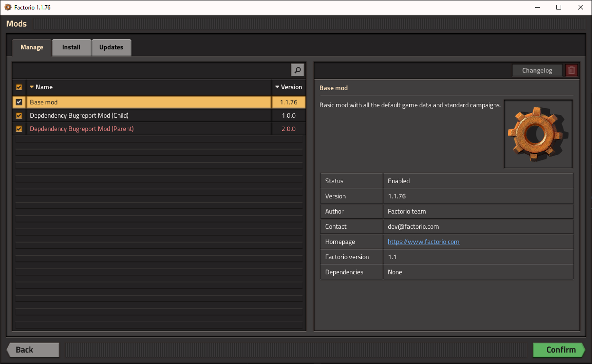Viewport: 592px width, 364px height.
Task: Open the factorio.com homepage link
Action: coord(423,242)
